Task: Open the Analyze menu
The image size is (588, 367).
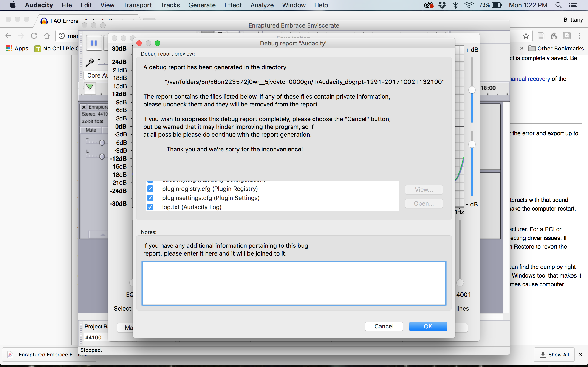Action: pyautogui.click(x=262, y=5)
